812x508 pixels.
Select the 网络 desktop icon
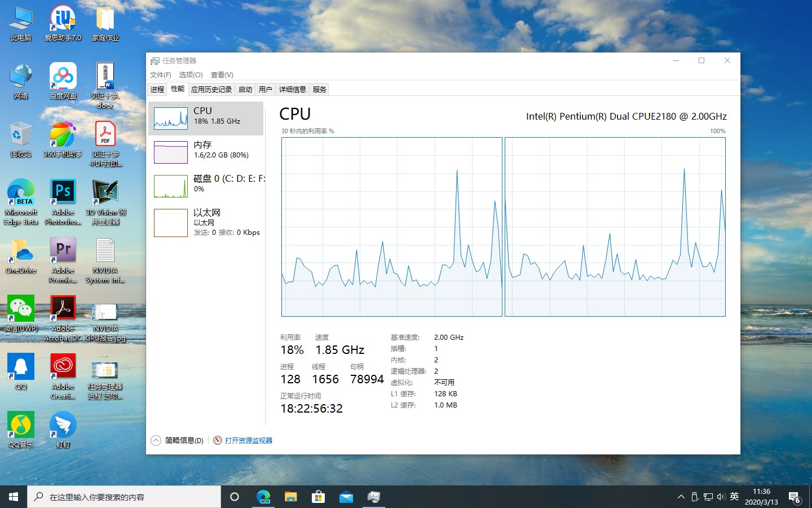[21, 82]
